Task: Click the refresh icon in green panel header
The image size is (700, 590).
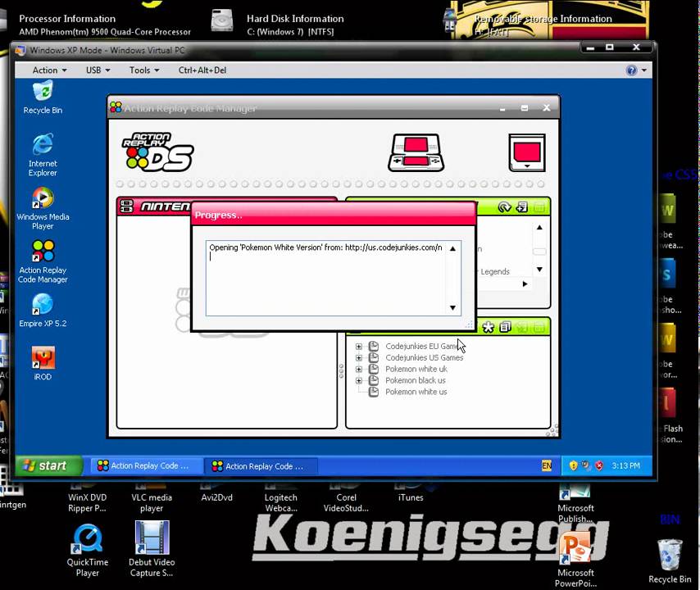Action: (504, 207)
